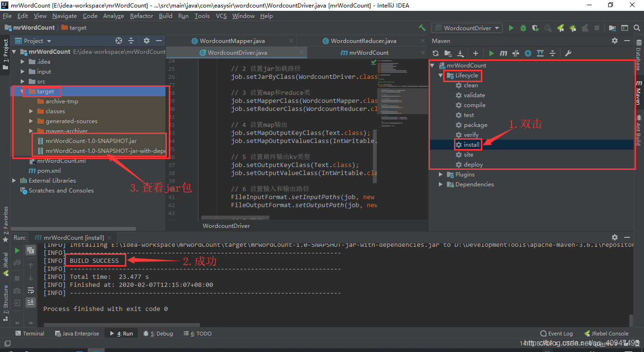Switch to WordcountReducer.java tab
Viewport: 644px width, 352px height.
click(359, 41)
